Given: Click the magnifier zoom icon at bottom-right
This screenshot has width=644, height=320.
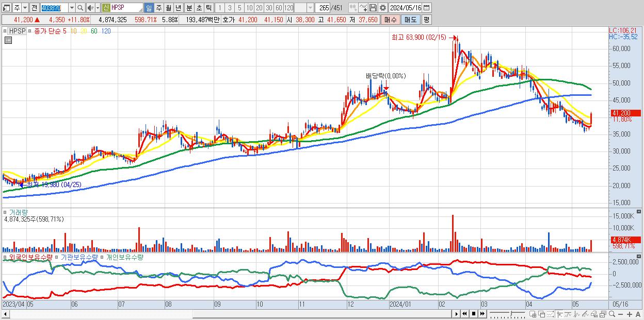Looking at the screenshot, I should click(x=611, y=314).
